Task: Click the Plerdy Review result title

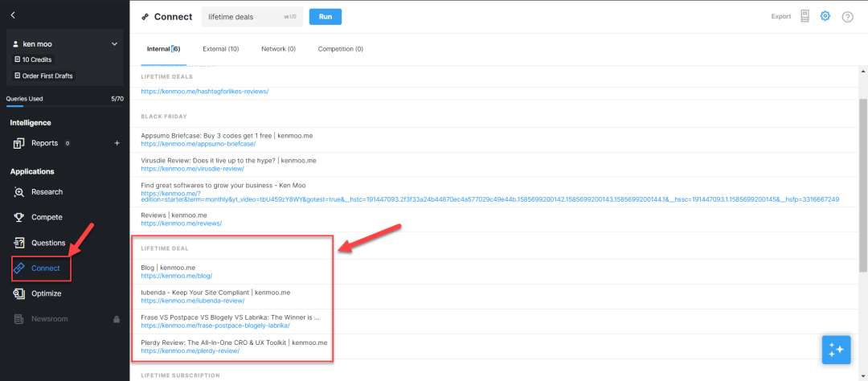Action: tap(234, 342)
